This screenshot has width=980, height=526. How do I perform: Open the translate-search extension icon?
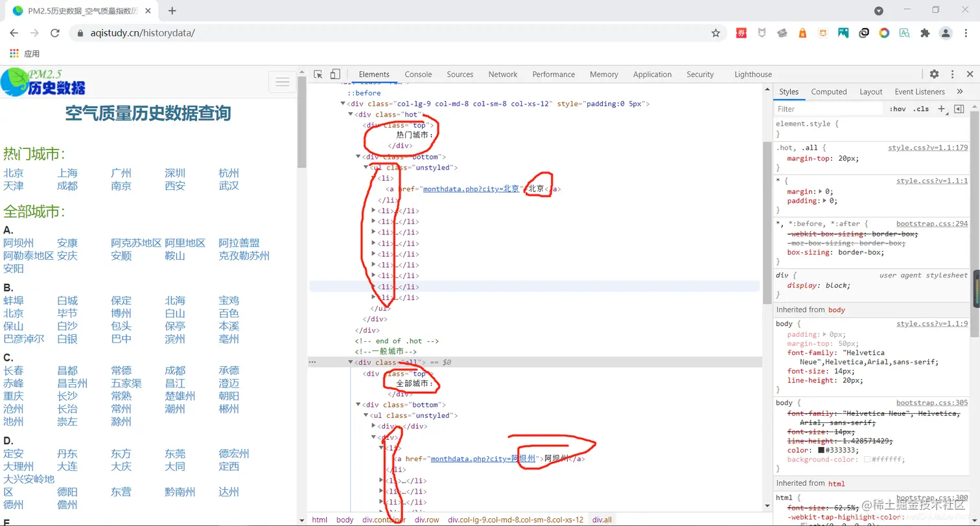pyautogui.click(x=904, y=33)
